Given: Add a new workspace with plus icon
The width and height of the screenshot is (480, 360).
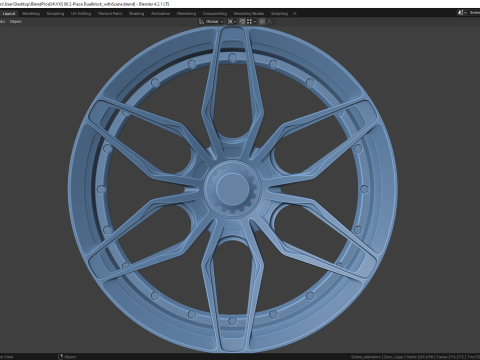Looking at the screenshot, I should 295,14.
